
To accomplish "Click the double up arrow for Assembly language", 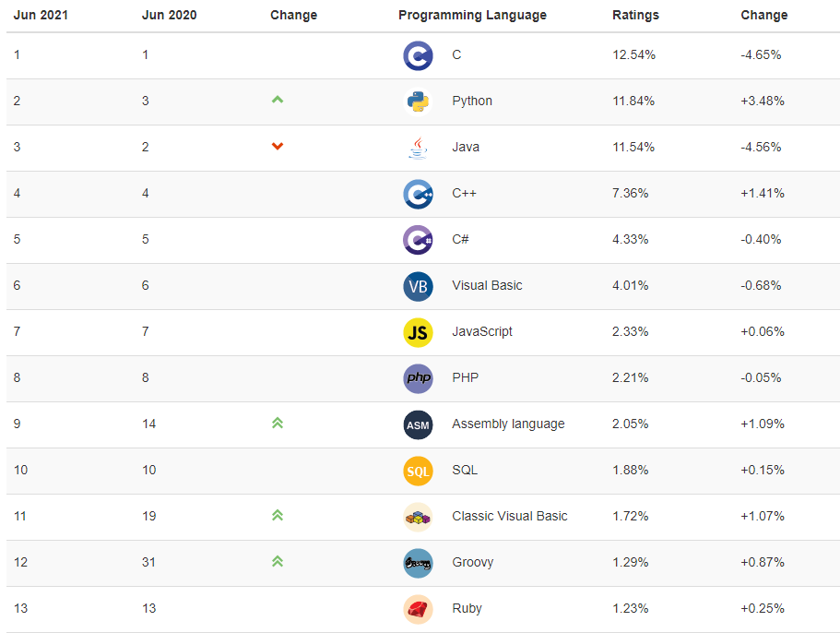I will [278, 423].
